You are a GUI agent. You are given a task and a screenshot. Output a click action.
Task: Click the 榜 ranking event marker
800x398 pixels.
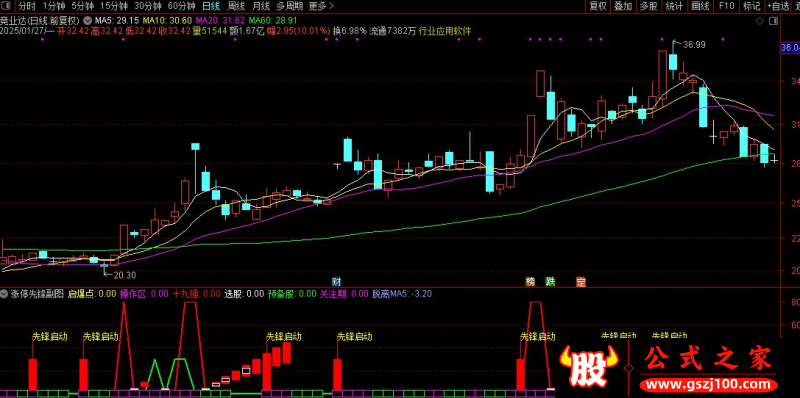[531, 281]
